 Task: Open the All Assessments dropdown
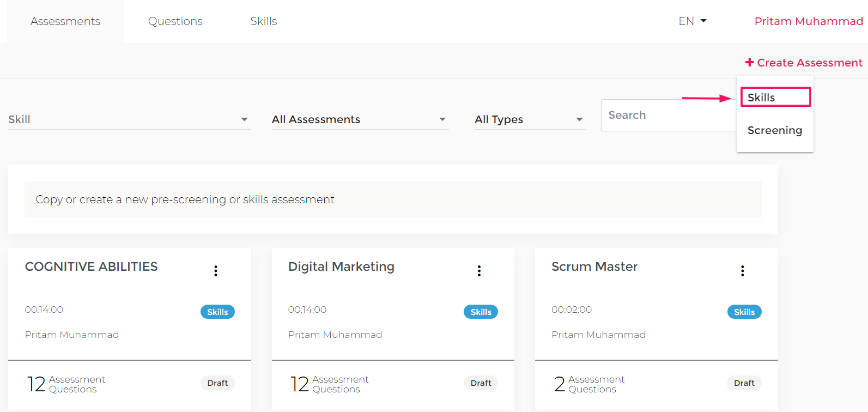tap(360, 119)
